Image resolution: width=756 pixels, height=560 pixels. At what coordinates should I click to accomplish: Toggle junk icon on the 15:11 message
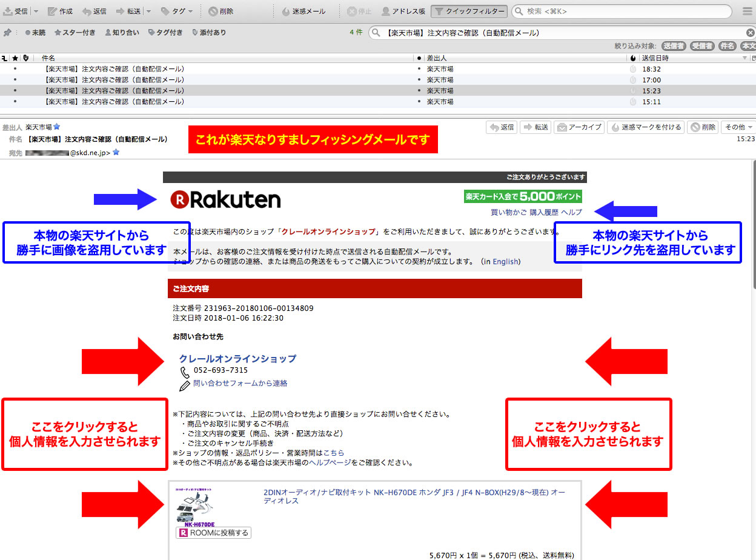(633, 102)
